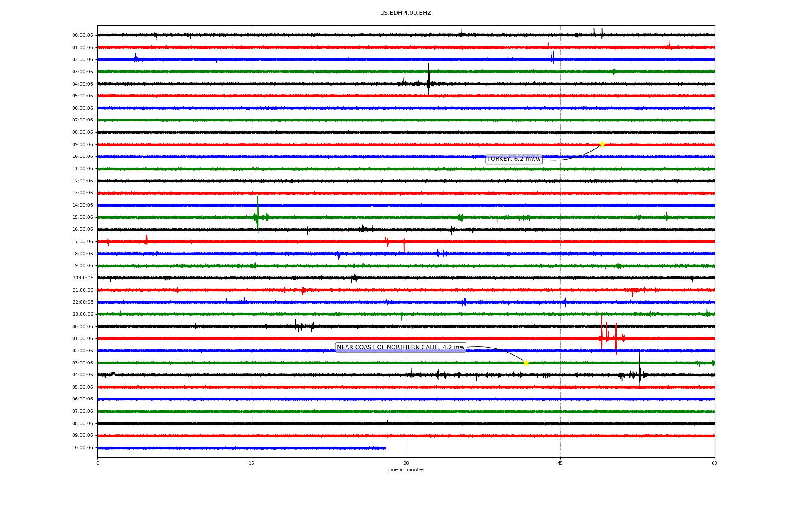Click the yellow star marking the Northern California event
The width and height of the screenshot is (812, 508).
tap(526, 363)
